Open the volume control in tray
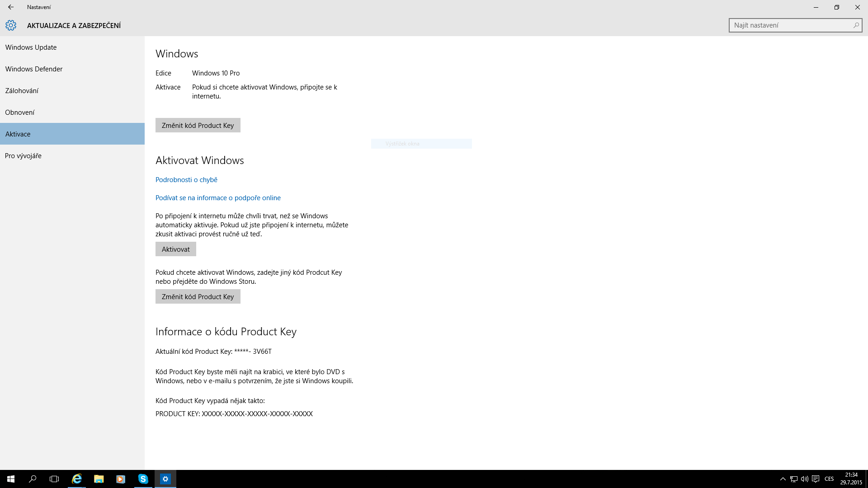This screenshot has height=488, width=868. pos(805,479)
